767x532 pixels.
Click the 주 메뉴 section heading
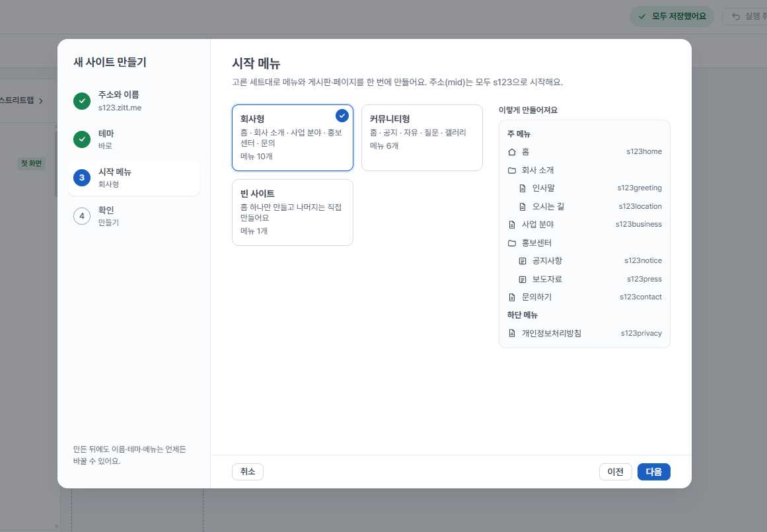coord(519,134)
